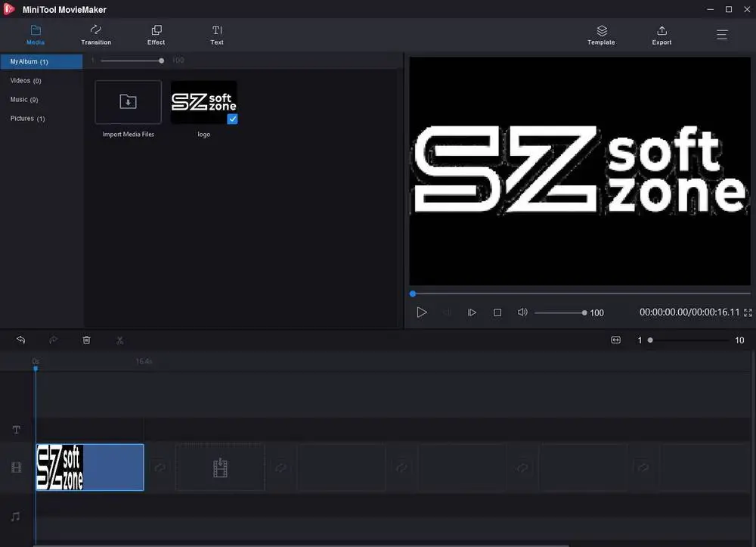Click the video track film icon

17,468
